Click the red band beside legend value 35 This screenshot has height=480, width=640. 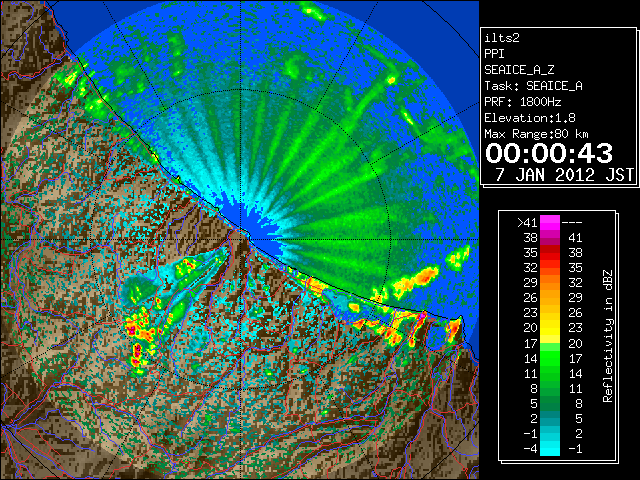[550, 253]
